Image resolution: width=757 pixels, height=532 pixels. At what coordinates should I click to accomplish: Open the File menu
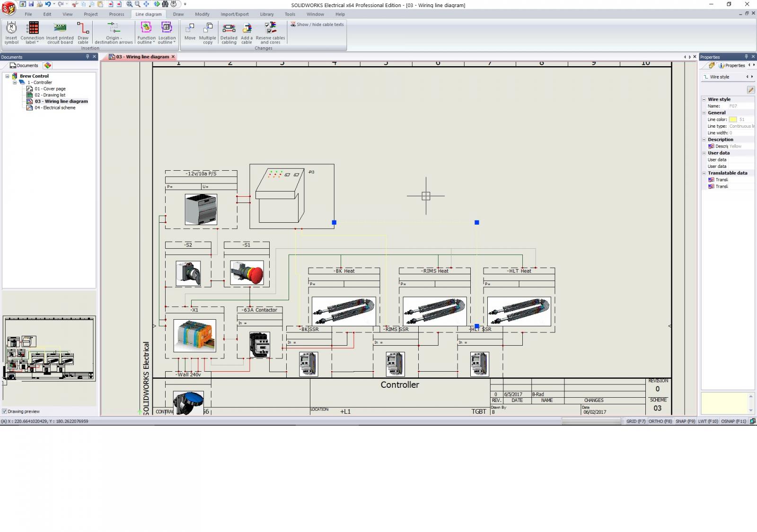tap(28, 14)
